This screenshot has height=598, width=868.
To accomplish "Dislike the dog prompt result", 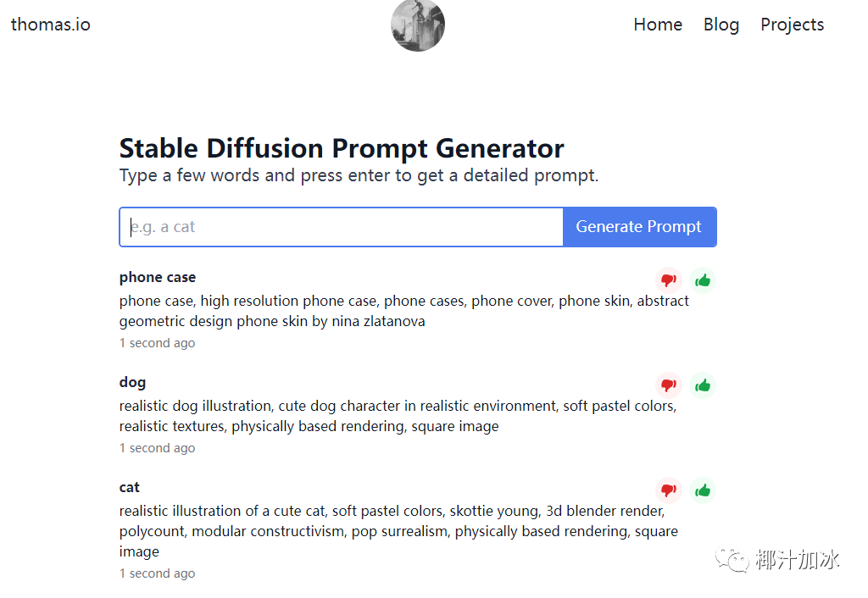I will point(669,385).
